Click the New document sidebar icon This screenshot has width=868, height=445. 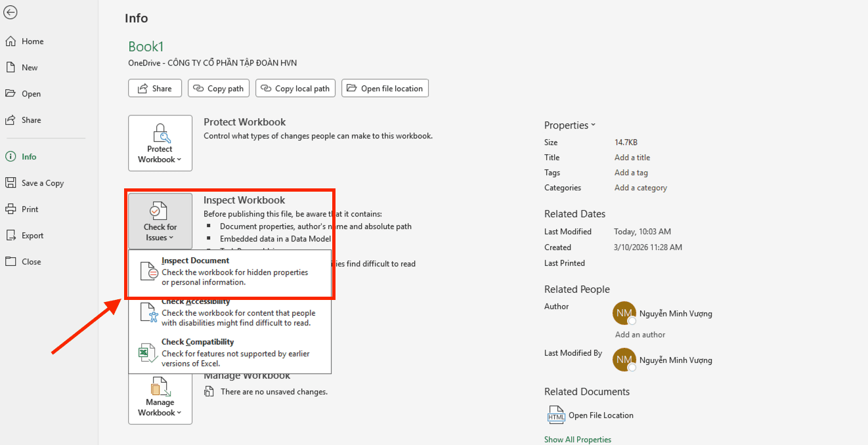coord(11,68)
